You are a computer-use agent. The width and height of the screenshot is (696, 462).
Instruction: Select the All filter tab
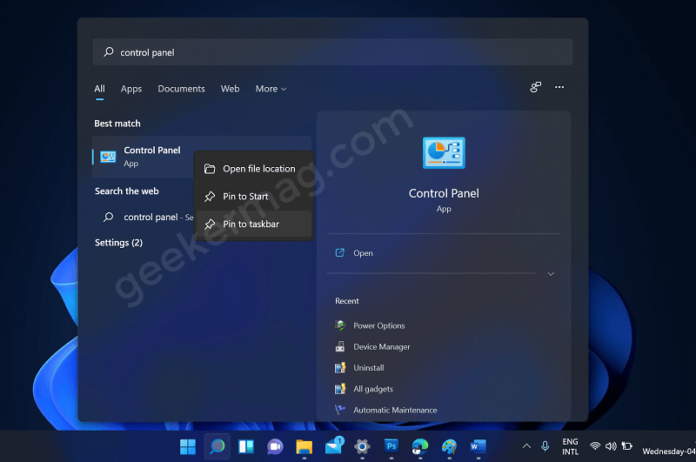pyautogui.click(x=99, y=89)
